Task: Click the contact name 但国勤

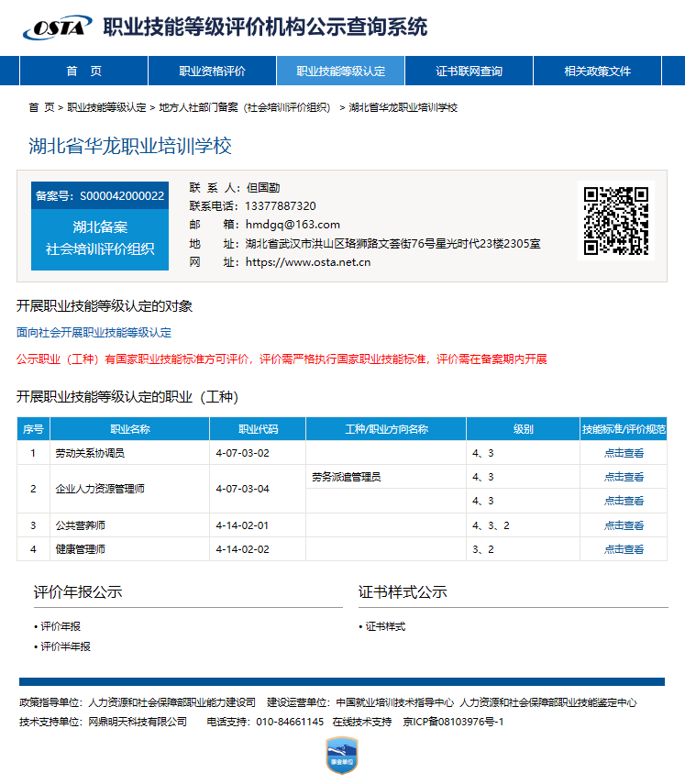Action: (x=263, y=188)
